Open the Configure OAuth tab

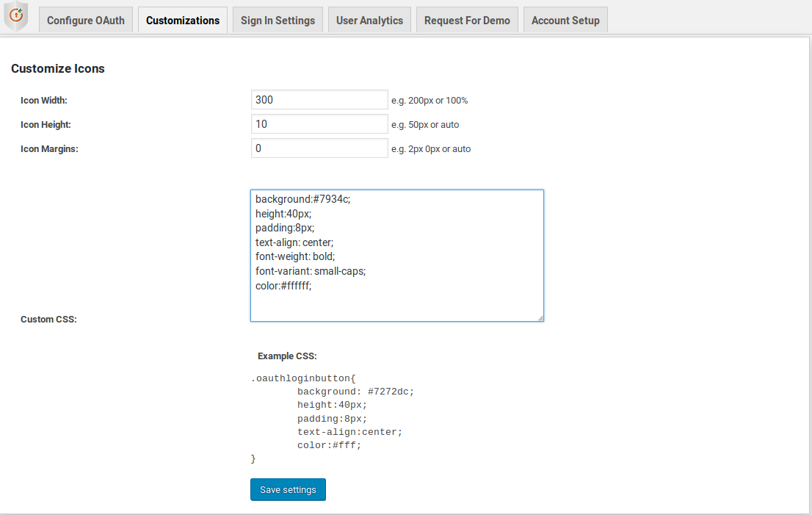tap(85, 20)
